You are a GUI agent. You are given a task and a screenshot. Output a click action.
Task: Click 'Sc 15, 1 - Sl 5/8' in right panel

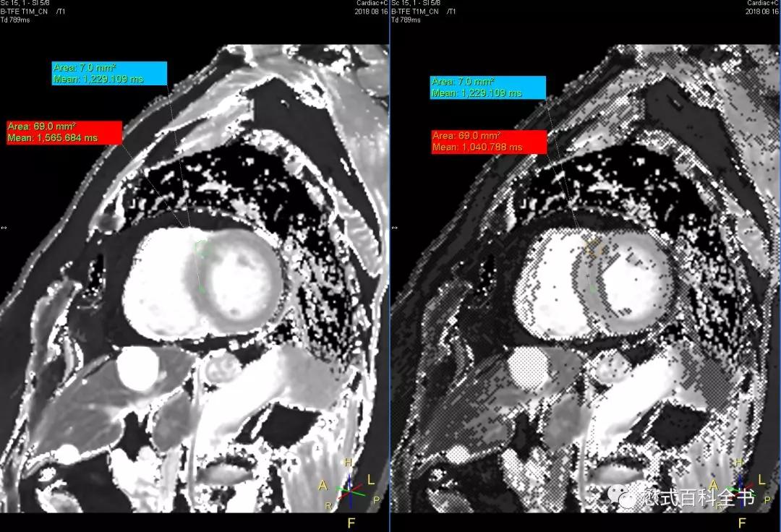[417, 3]
